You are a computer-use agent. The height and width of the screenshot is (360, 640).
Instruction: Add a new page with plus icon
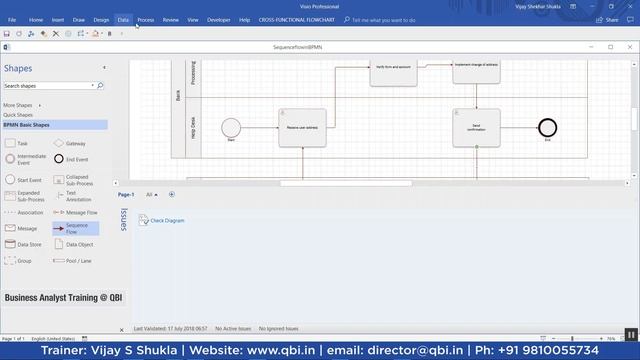[x=171, y=194]
